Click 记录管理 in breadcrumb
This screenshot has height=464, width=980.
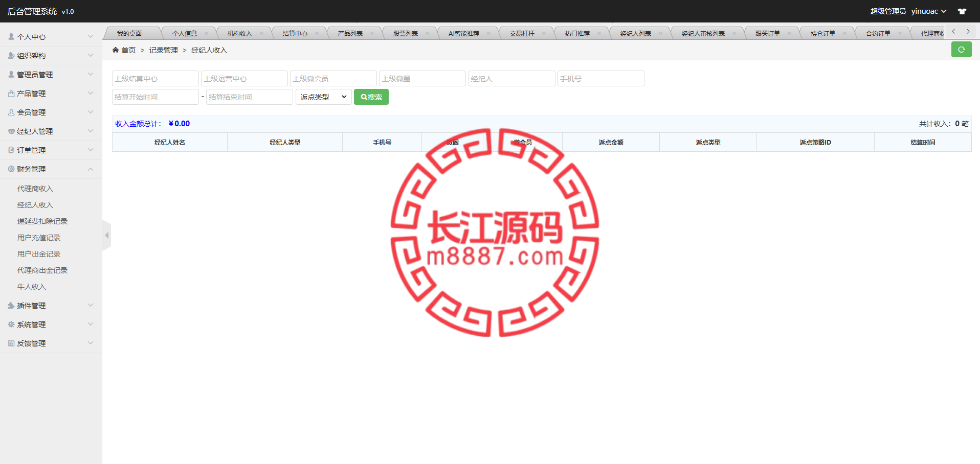[164, 50]
